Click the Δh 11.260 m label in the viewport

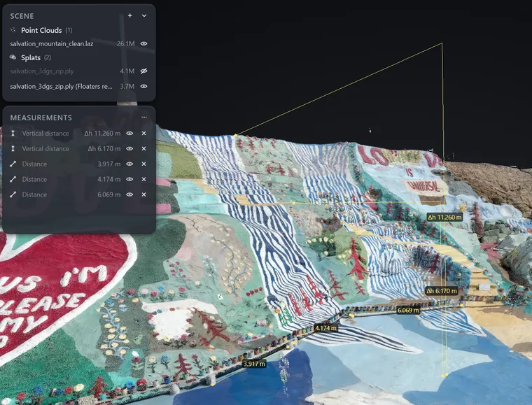[x=444, y=218]
